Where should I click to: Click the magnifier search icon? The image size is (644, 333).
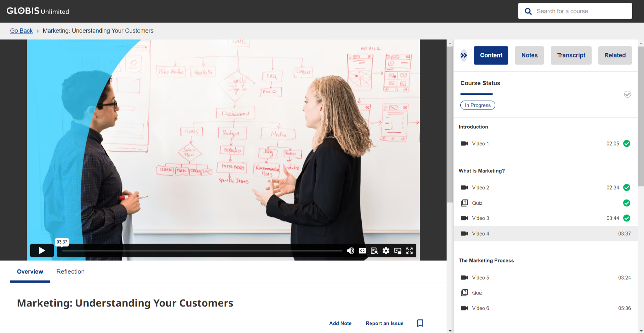(528, 11)
